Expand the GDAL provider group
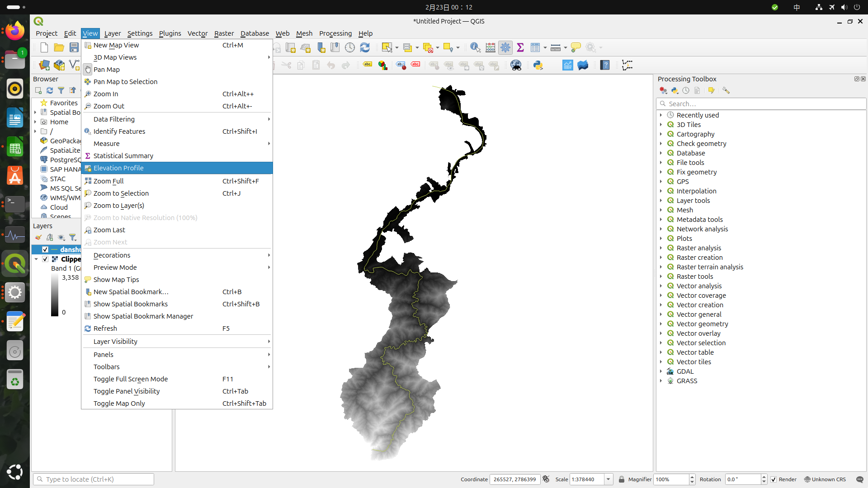Image resolution: width=868 pixels, height=488 pixels. 661,371
